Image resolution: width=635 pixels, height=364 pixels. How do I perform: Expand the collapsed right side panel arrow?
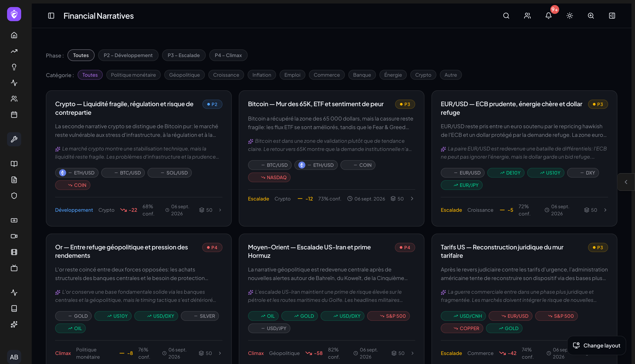pos(626,182)
